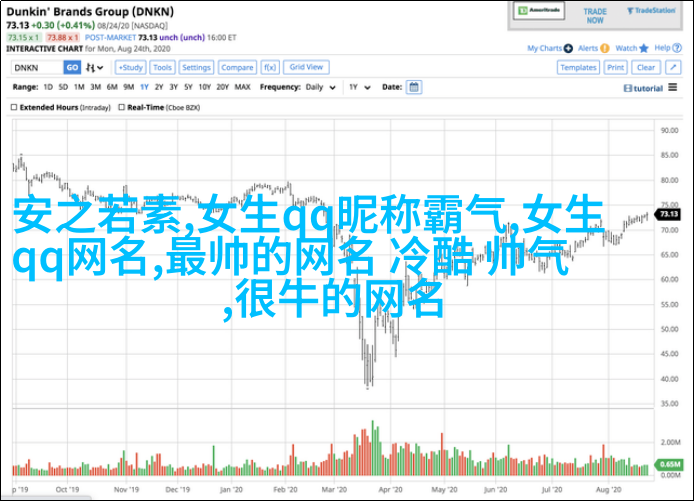Open the Templates menu
Image resolution: width=695 pixels, height=502 pixels.
[x=578, y=68]
